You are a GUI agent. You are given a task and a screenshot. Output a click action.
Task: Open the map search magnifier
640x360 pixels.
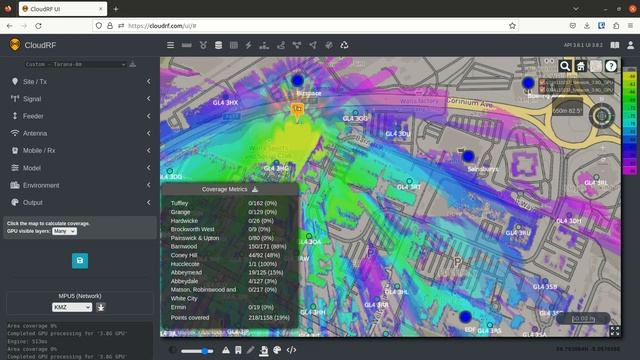click(565, 66)
